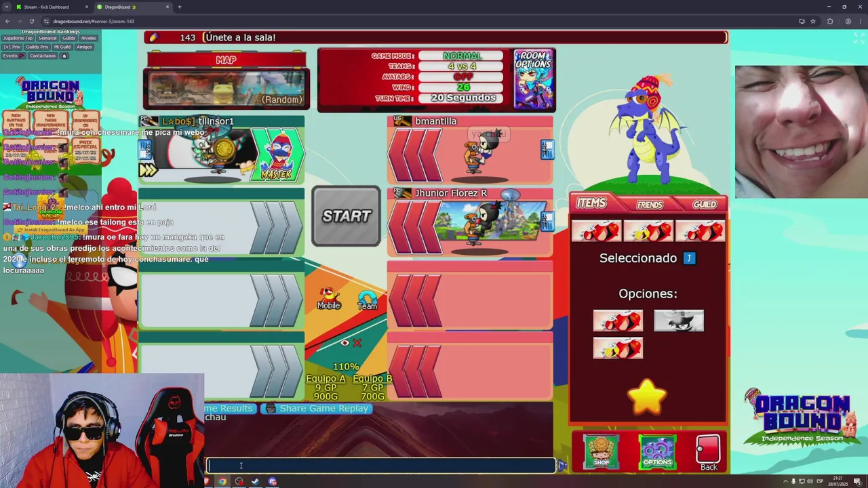Open Steam from the Windows taskbar
Screen dimensions: 868x488
point(256,482)
